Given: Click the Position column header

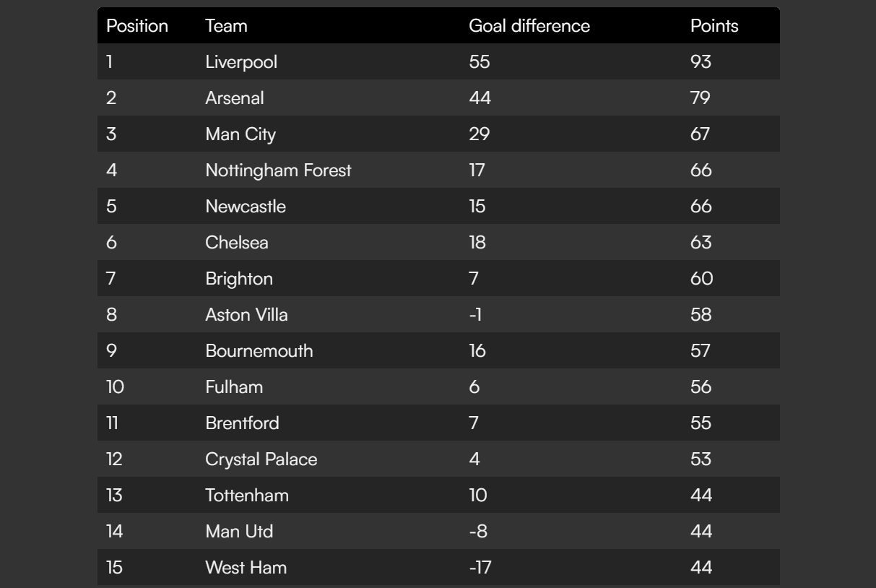Looking at the screenshot, I should [x=137, y=26].
